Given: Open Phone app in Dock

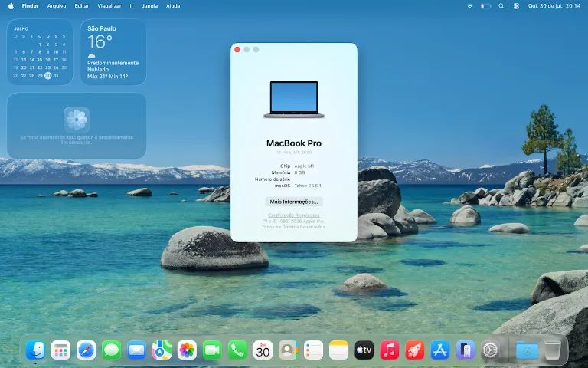Looking at the screenshot, I should tap(238, 350).
